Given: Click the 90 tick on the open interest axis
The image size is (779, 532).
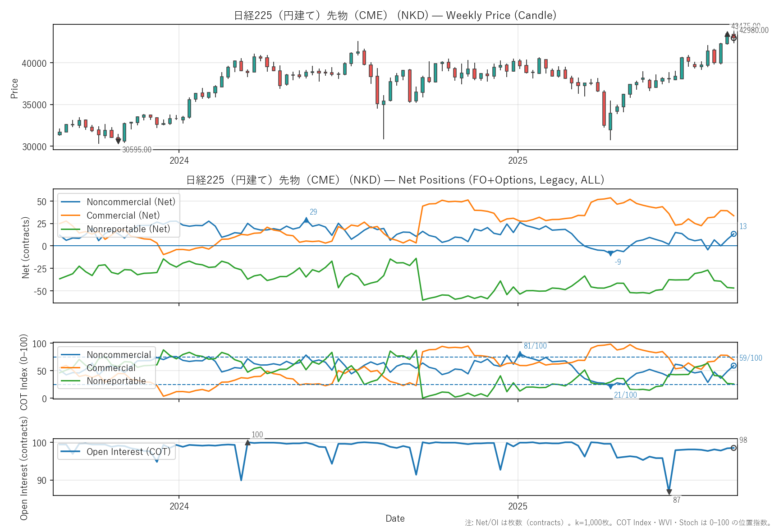Looking at the screenshot, I should coord(42,481).
